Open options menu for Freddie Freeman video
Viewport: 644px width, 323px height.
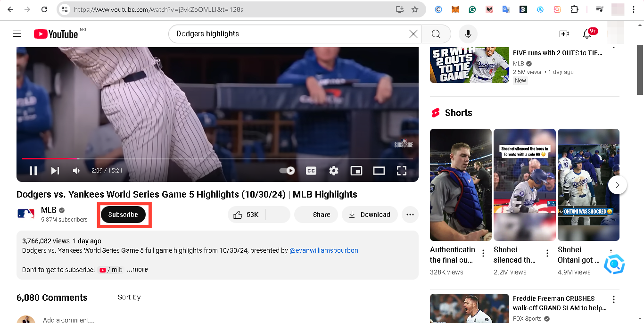point(614,299)
